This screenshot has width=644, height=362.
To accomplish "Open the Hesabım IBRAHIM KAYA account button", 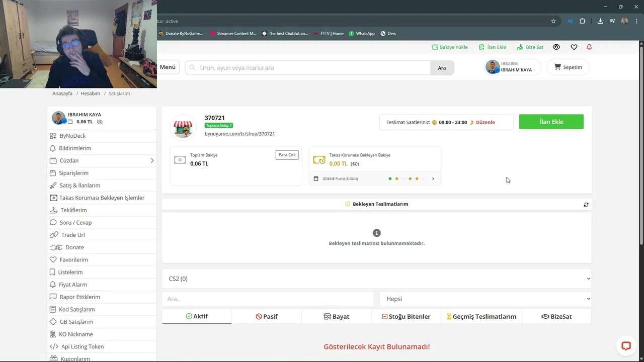I will (513, 67).
